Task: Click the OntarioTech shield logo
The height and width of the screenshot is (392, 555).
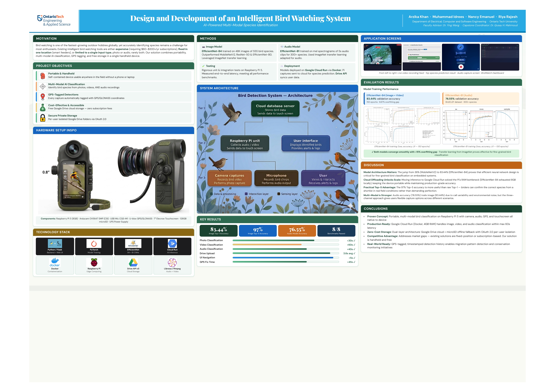Action: click(x=40, y=18)
